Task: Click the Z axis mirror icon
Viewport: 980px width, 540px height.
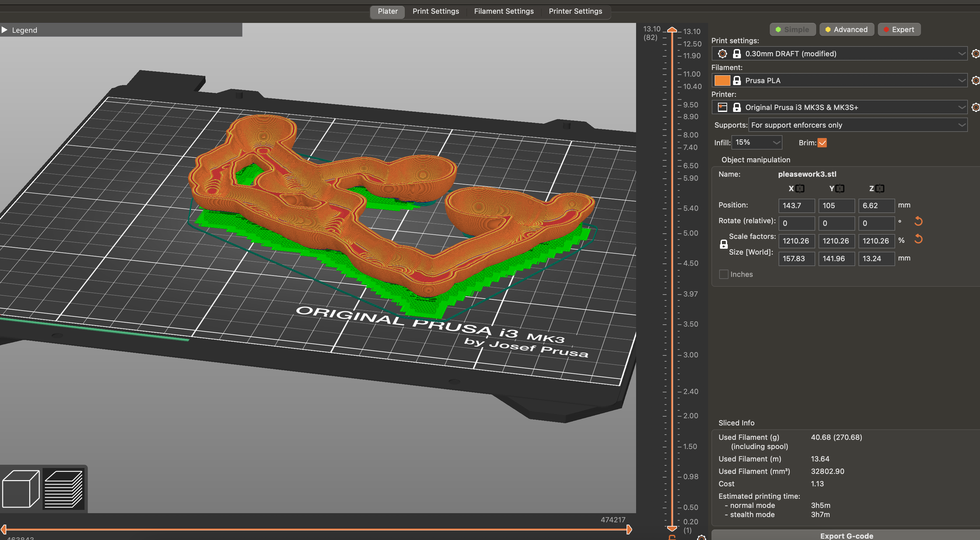Action: pyautogui.click(x=880, y=189)
